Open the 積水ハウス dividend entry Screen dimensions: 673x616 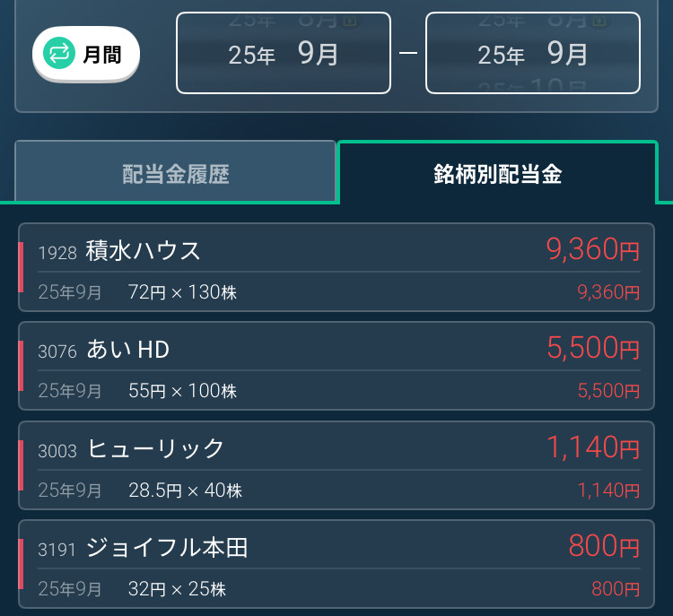[336, 267]
